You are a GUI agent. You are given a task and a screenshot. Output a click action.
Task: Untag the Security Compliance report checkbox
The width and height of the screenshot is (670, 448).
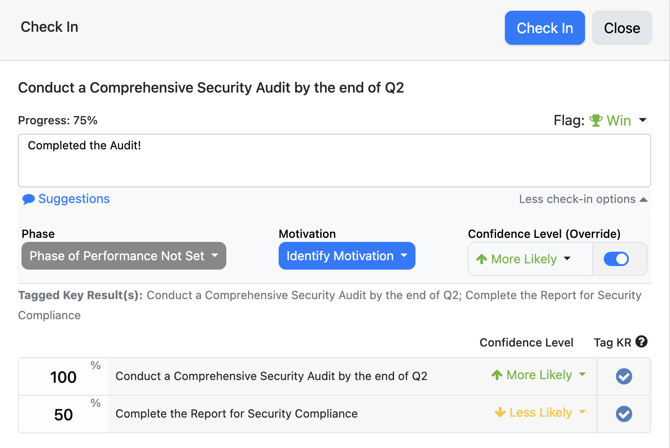(x=624, y=414)
